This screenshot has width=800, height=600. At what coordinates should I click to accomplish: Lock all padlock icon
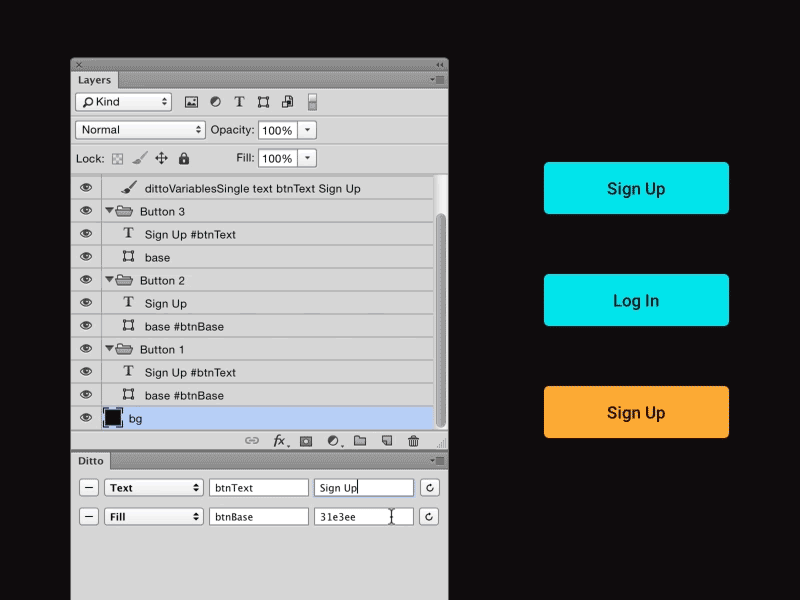coord(184,158)
